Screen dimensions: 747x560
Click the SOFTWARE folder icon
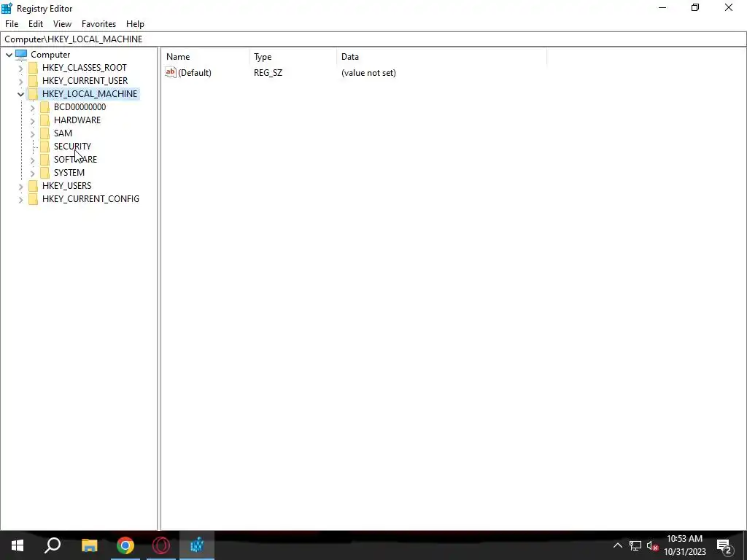tap(44, 159)
